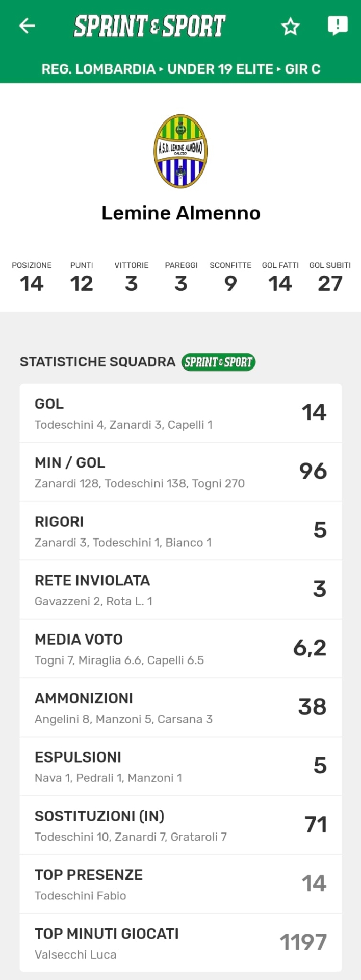This screenshot has height=980, width=361.
Task: Open the GOL statistics row
Action: coord(181,413)
